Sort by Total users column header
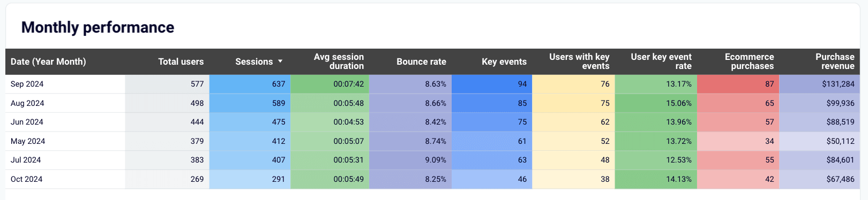This screenshot has width=868, height=200. pyautogui.click(x=181, y=61)
